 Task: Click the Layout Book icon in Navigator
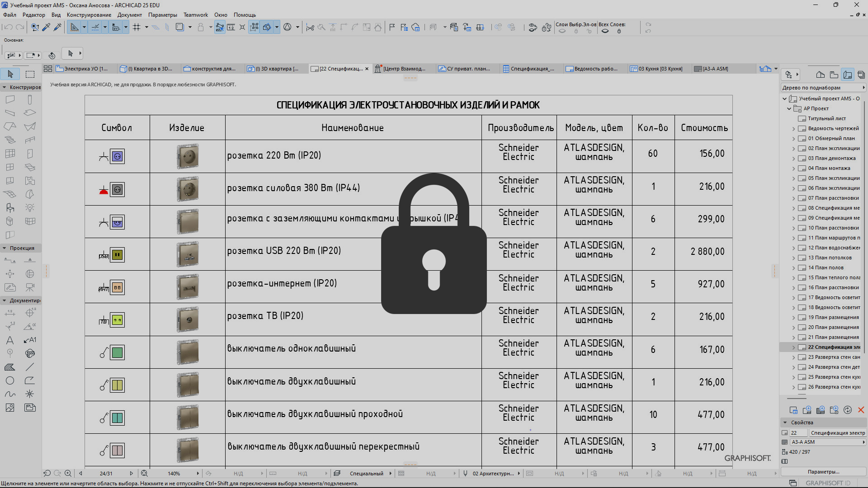(x=848, y=75)
